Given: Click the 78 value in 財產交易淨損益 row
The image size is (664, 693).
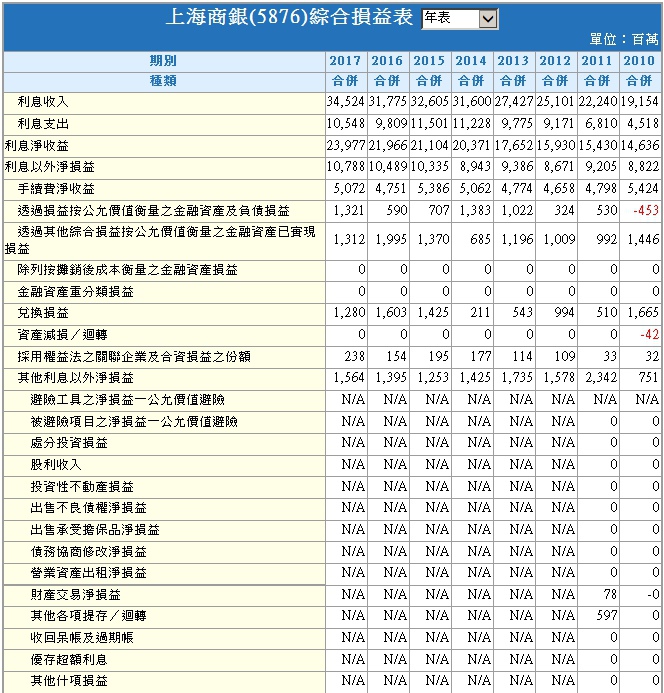Looking at the screenshot, I should tap(610, 595).
